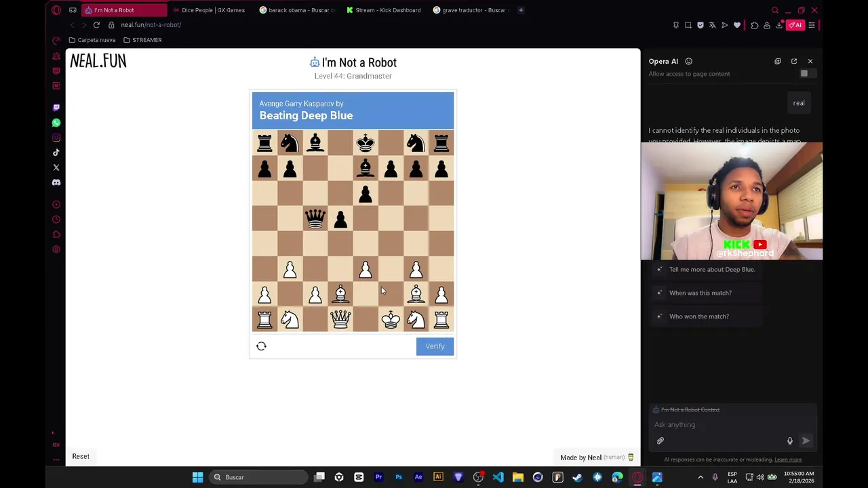Open TikTok in the Opera sidebar
The height and width of the screenshot is (488, 868).
click(56, 152)
